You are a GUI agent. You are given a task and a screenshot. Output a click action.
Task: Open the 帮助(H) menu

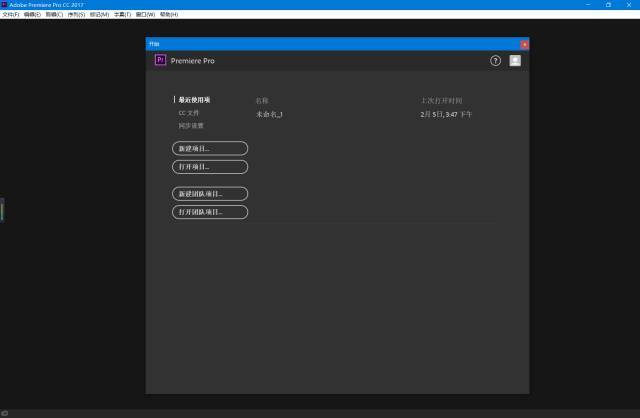click(x=169, y=14)
